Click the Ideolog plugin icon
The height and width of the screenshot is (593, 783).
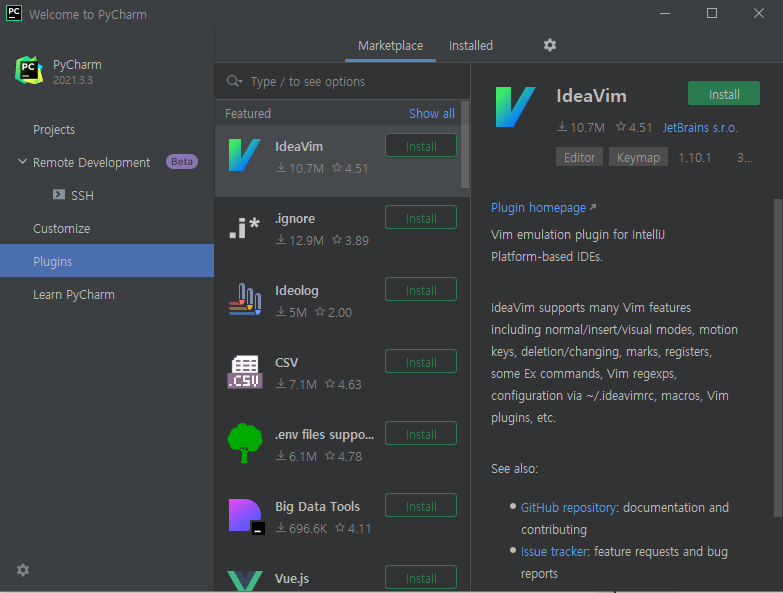click(245, 299)
